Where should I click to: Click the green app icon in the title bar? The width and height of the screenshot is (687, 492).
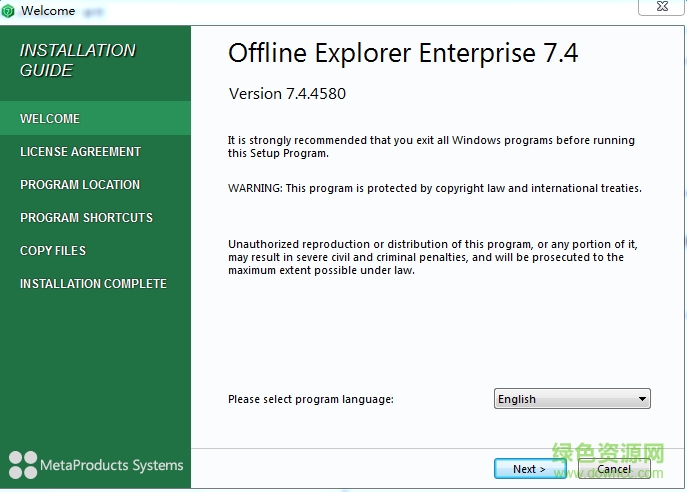point(9,10)
